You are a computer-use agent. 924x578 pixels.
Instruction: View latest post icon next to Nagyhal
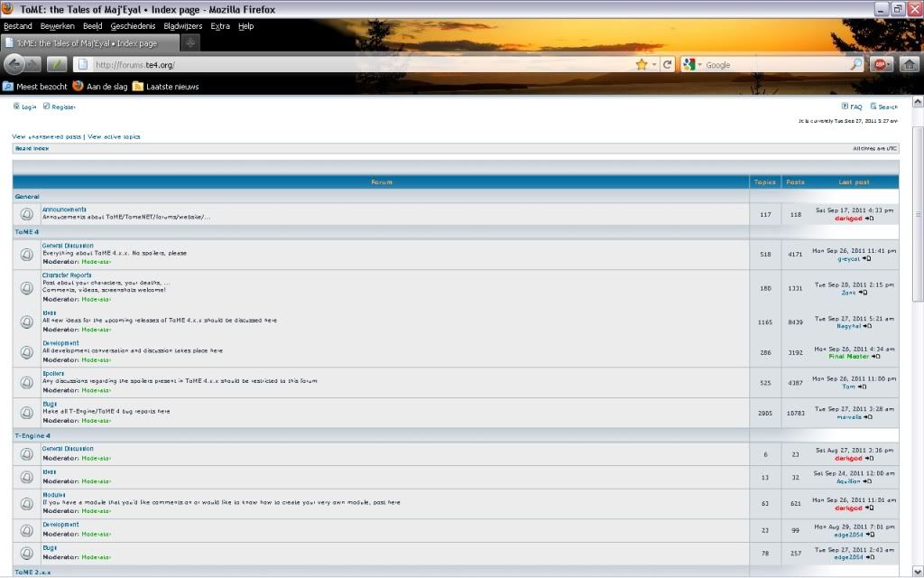point(867,325)
